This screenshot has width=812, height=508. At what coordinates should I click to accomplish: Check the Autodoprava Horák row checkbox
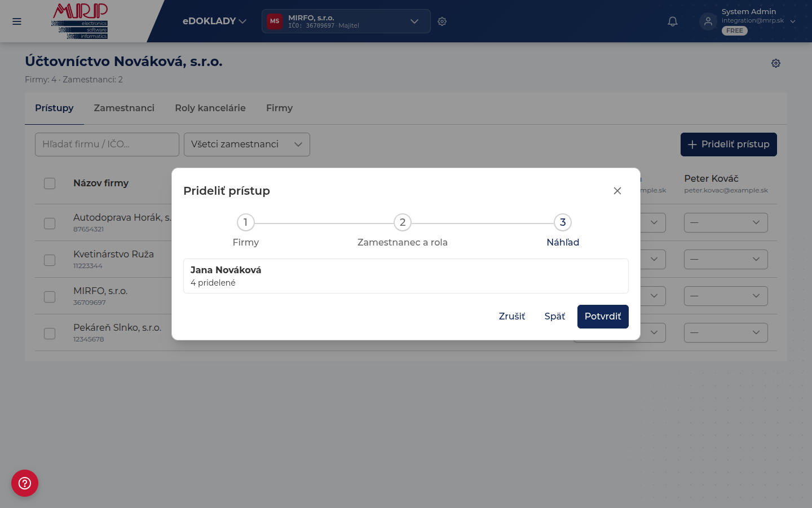tap(50, 223)
